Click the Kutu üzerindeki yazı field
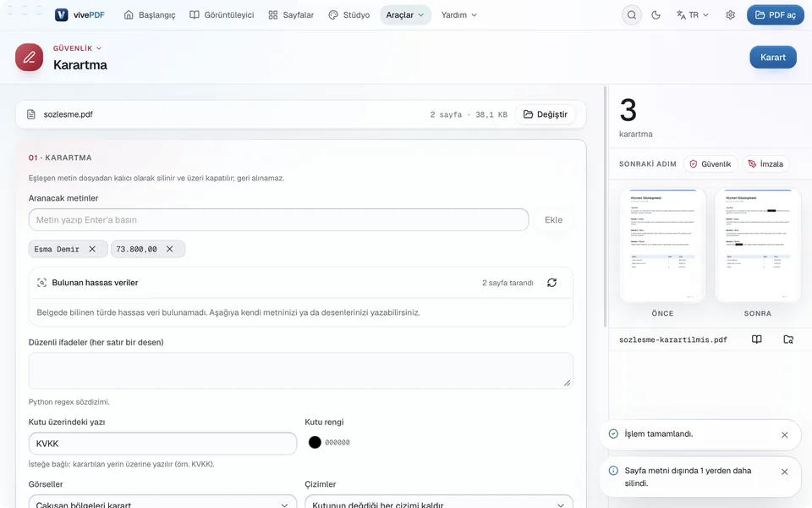 pyautogui.click(x=162, y=444)
